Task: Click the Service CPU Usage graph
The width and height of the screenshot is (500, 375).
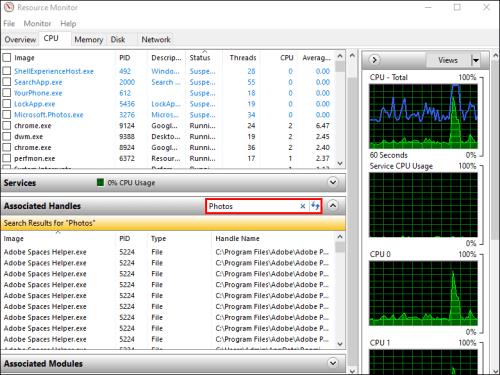Action: coord(423,205)
